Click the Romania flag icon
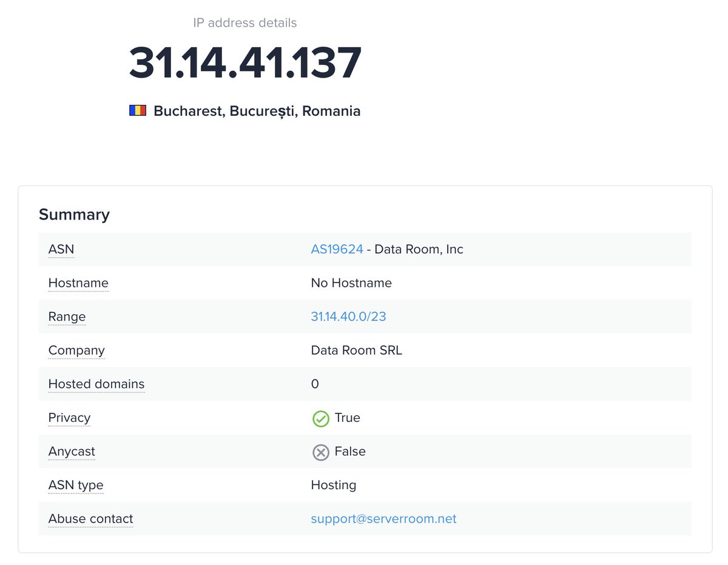Screen dimensions: 728x565 [x=138, y=111]
